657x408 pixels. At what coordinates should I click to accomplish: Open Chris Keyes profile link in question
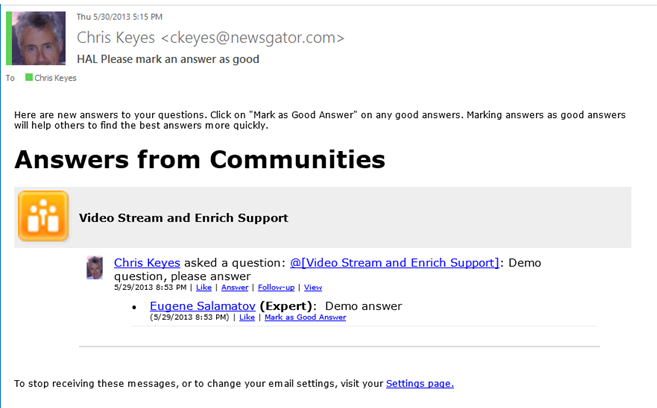147,263
